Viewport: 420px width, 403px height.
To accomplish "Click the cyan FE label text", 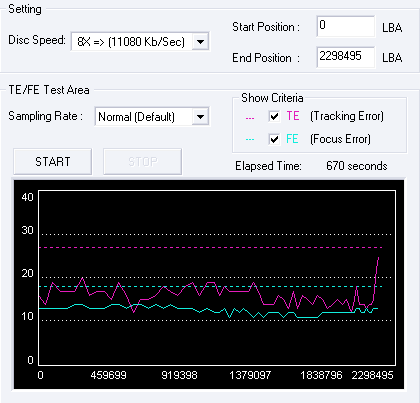I will coord(292,139).
